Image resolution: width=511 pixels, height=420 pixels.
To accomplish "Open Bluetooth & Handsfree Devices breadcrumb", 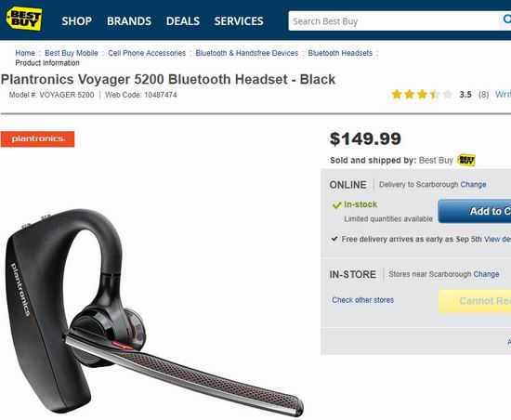I will point(247,53).
